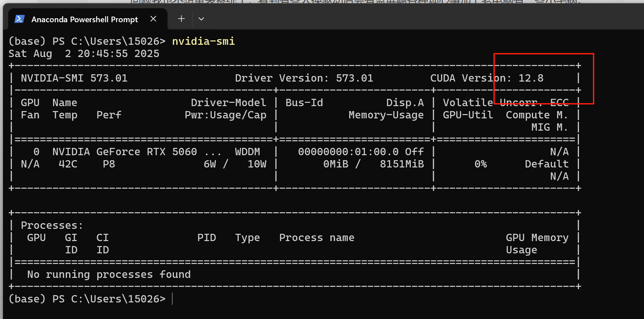Close the Anaconda Powershell Prompt tab
Screen dimensions: 644x319
(x=153, y=19)
